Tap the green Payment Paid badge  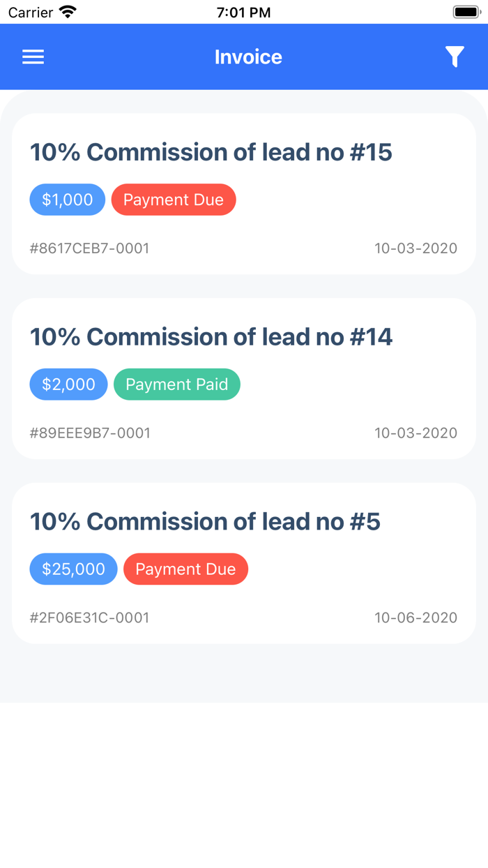(x=176, y=384)
